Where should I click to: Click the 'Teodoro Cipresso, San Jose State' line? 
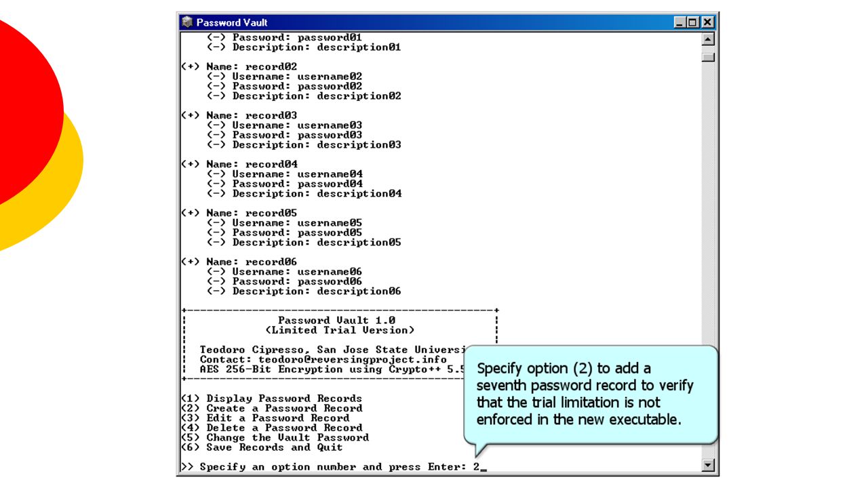tap(332, 350)
